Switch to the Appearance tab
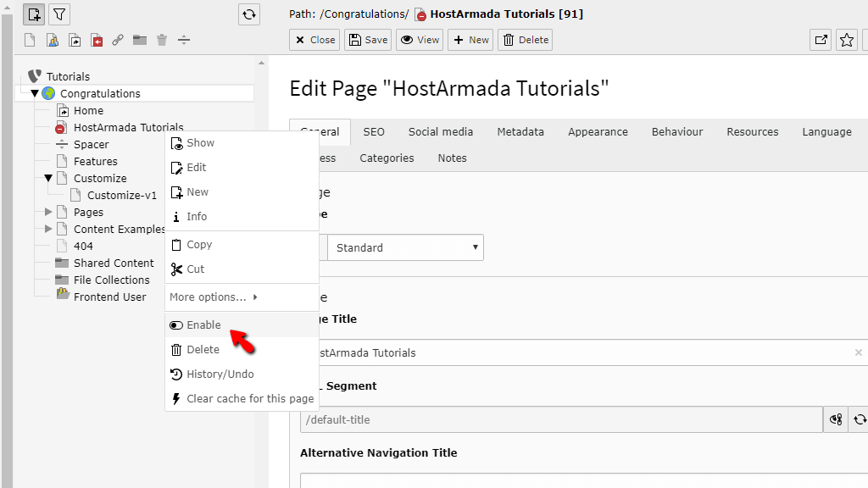Image resolution: width=868 pixels, height=488 pixels. pyautogui.click(x=598, y=131)
